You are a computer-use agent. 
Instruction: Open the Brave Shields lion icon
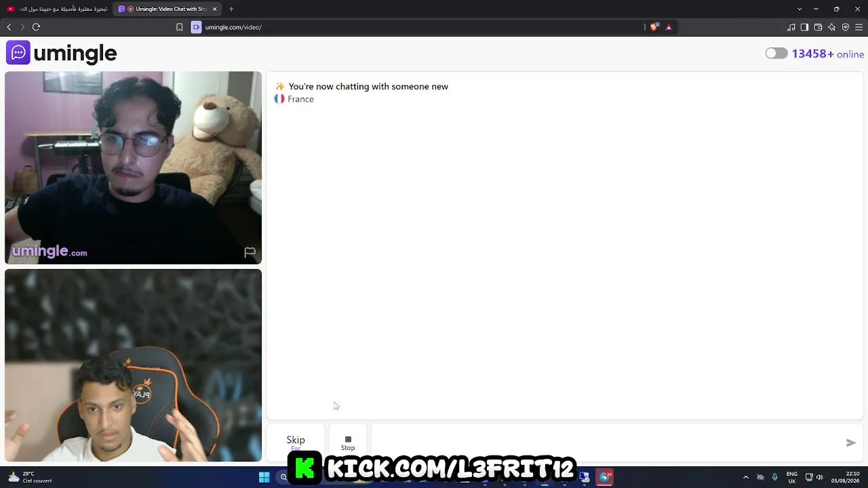[x=654, y=27]
